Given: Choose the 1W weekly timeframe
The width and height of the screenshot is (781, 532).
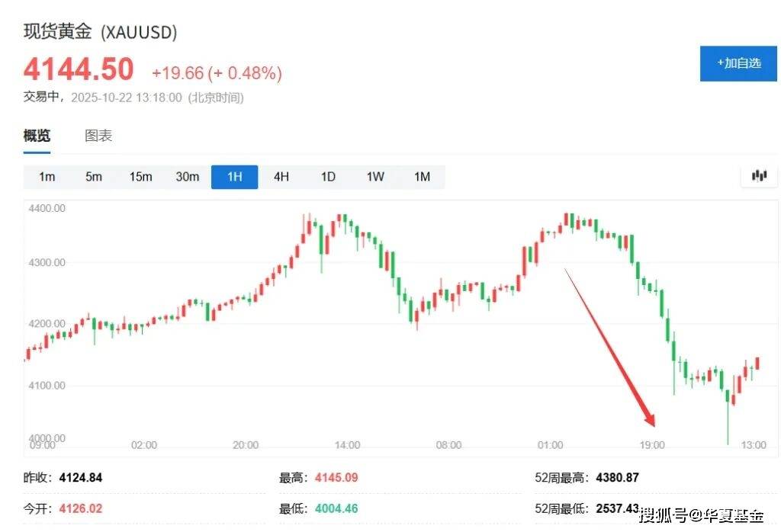Looking at the screenshot, I should pyautogui.click(x=375, y=177).
